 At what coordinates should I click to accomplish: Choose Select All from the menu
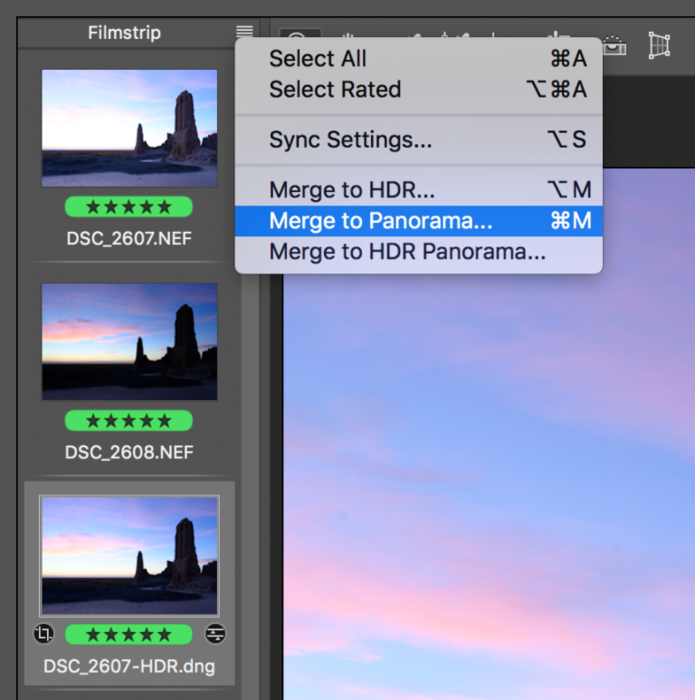coord(419,58)
